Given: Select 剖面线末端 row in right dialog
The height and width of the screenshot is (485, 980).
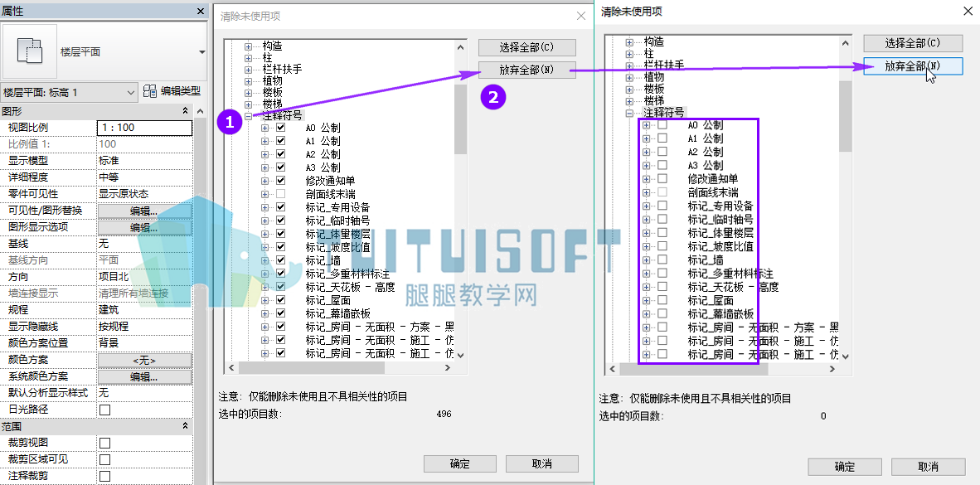Looking at the screenshot, I should (x=713, y=192).
